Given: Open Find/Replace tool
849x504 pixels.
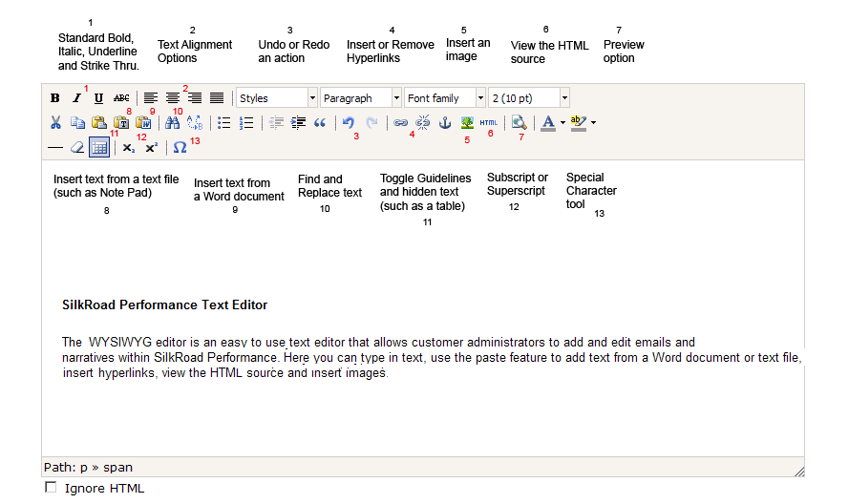Looking at the screenshot, I should point(195,123).
